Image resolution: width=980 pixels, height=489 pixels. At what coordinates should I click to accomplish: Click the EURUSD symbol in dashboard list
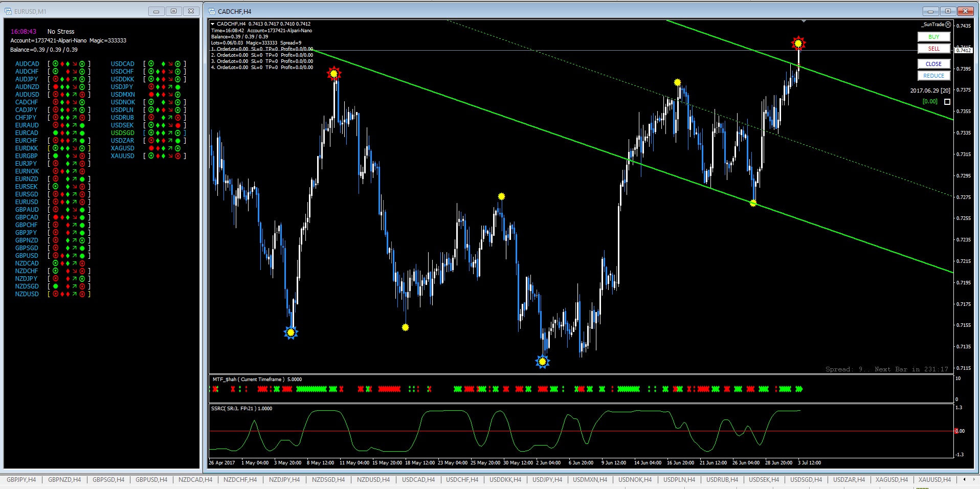click(x=27, y=202)
